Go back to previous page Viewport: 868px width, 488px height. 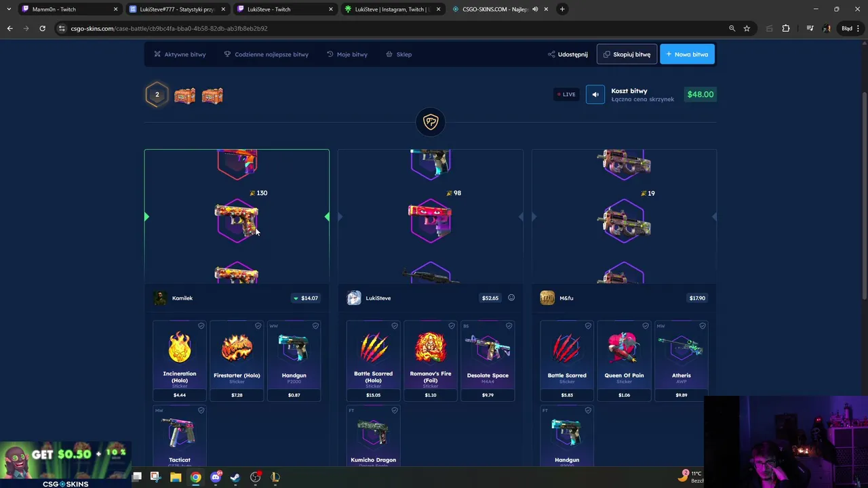point(9,28)
